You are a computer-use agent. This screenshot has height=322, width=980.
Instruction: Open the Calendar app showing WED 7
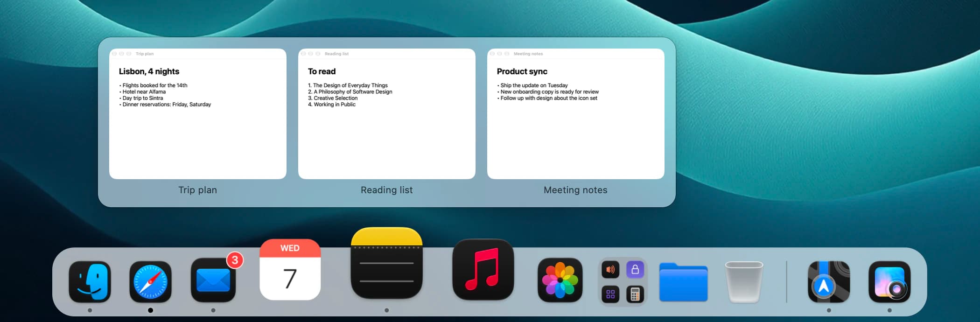(290, 269)
